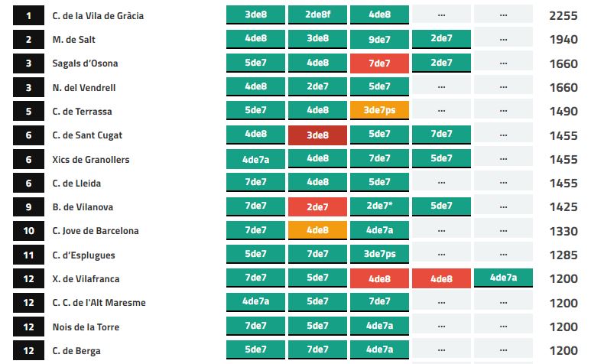591x364 pixels.
Task: Click the orange 4de8 cell for C. Jove de Barcelona
Action: [317, 231]
